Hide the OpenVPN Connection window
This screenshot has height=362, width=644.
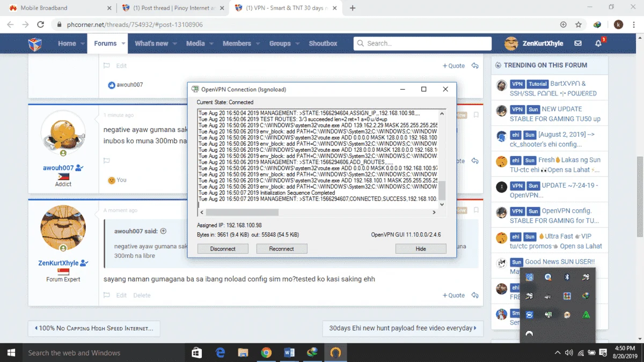[421, 249]
